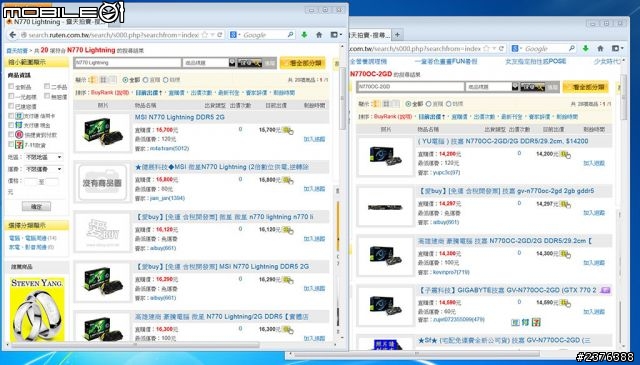Open bookmarks menu dropdown in left window
Screen dimensions: 640x365
[x=335, y=35]
